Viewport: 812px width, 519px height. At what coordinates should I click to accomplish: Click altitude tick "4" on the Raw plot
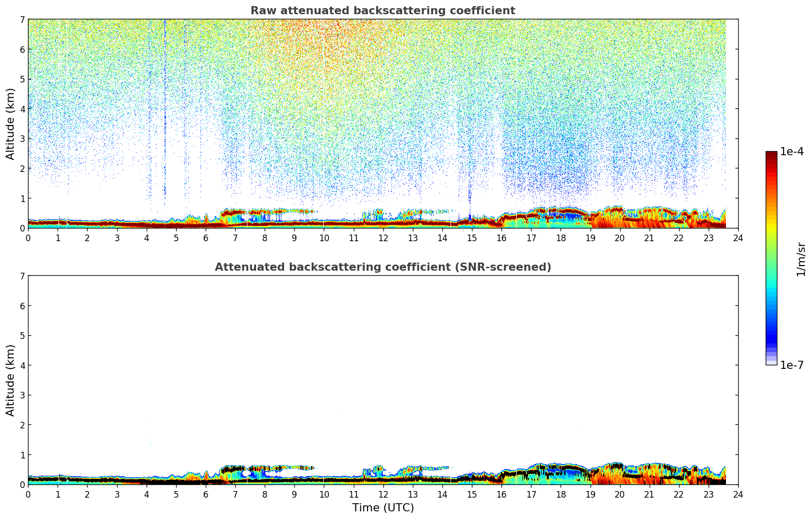coord(22,109)
